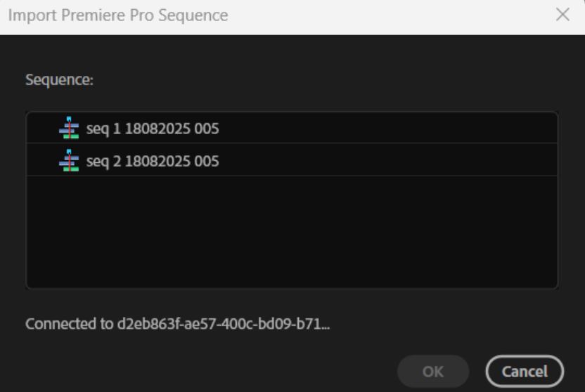Close the Import Premiere Pro Sequence dialog
Image resolution: width=585 pixels, height=392 pixels.
point(562,15)
